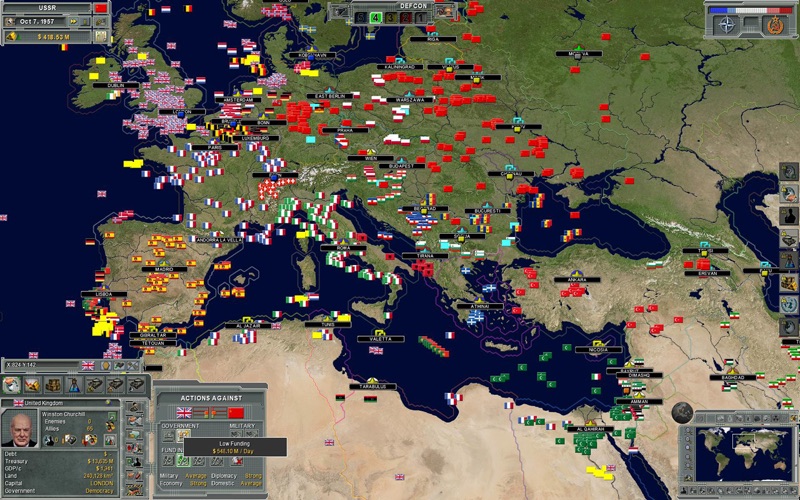Select the red X cancel funding icon
The height and width of the screenshot is (500, 800).
click(236, 461)
